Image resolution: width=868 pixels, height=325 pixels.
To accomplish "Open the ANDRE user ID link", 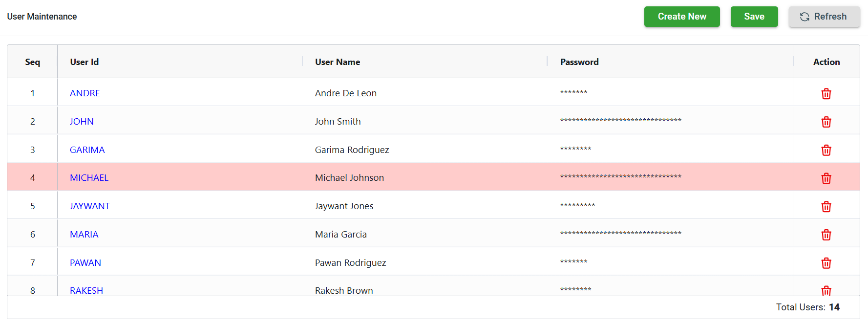I will pos(85,93).
